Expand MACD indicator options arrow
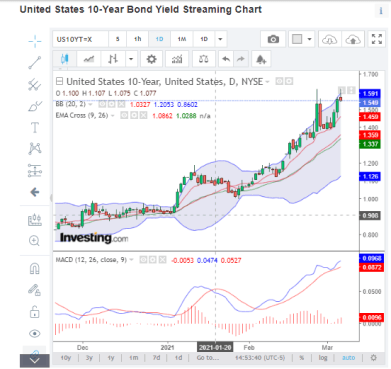 132,260
